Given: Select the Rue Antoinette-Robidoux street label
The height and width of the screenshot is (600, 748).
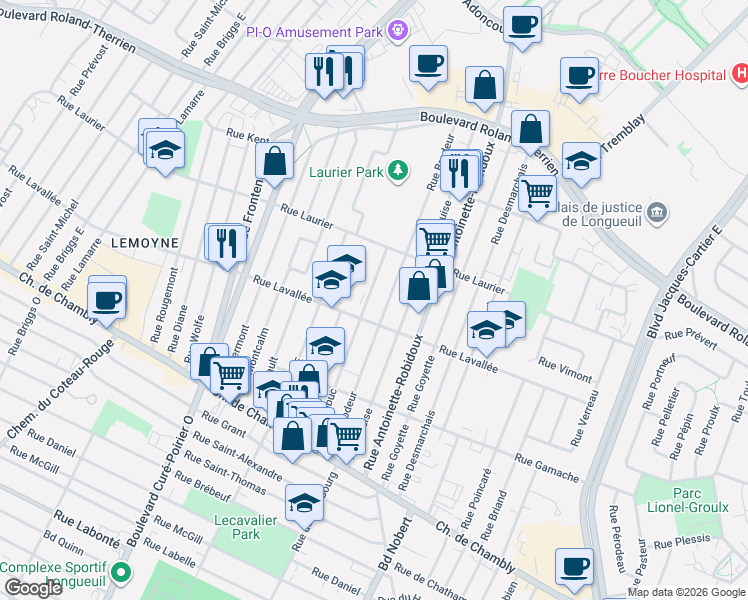Looking at the screenshot, I should pyautogui.click(x=393, y=402).
